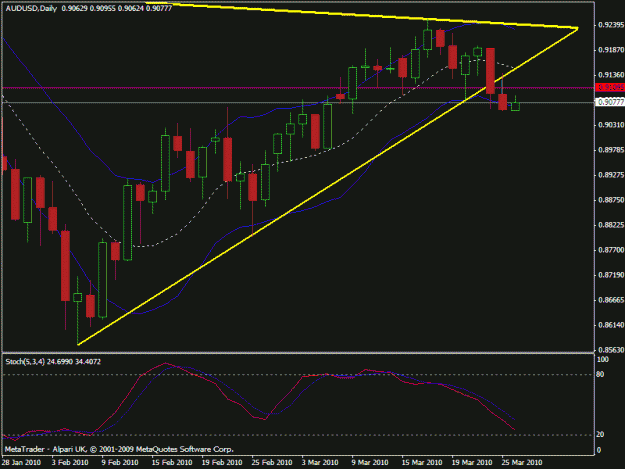Select price level 0.88225 on axis
Viewport: 625px width, 469px height.
(611, 225)
